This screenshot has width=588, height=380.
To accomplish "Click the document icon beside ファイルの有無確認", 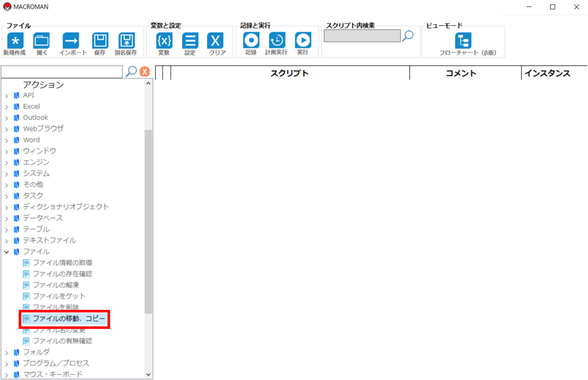I will [26, 341].
